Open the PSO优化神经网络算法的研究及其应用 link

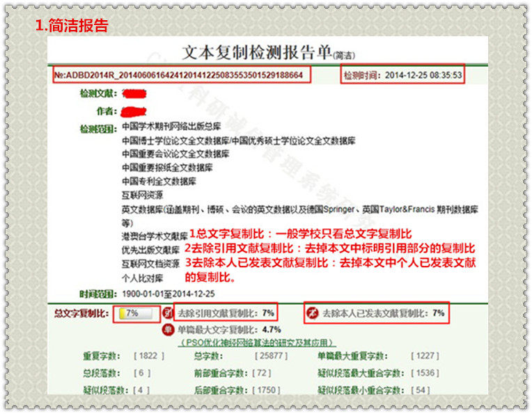257,342
